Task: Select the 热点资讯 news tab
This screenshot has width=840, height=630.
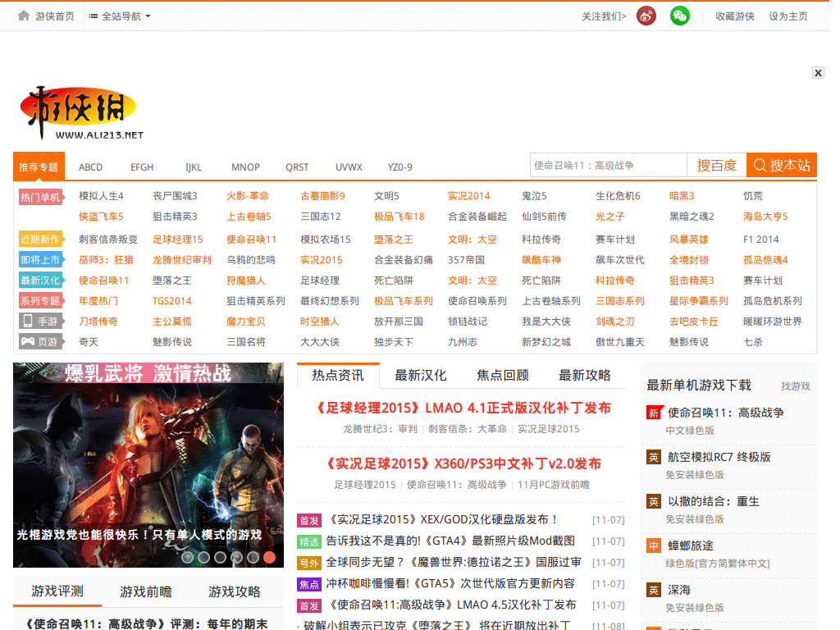Action: [x=338, y=375]
